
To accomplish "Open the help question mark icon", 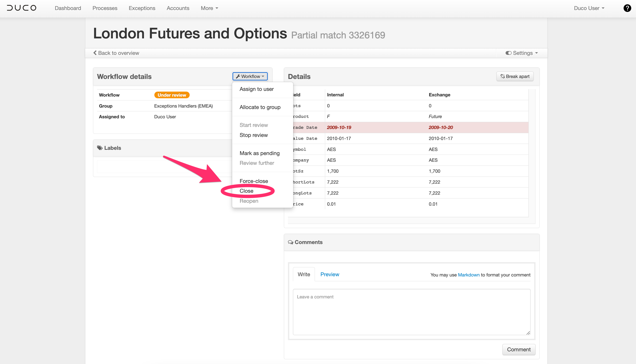I will [x=627, y=8].
